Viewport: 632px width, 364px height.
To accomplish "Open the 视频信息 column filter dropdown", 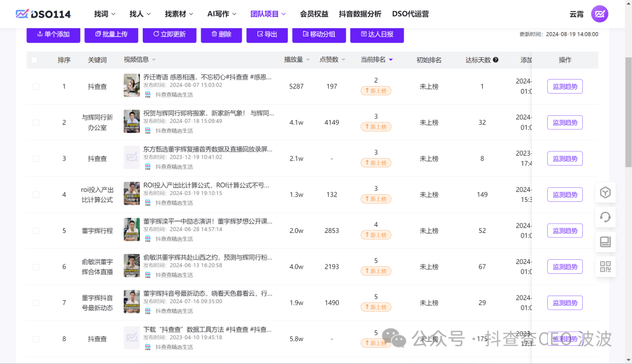I will click(x=153, y=60).
